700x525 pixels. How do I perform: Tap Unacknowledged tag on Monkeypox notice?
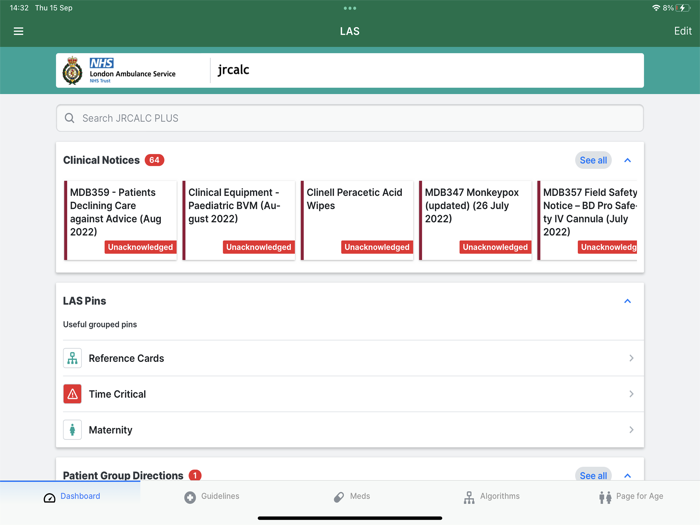click(x=495, y=247)
